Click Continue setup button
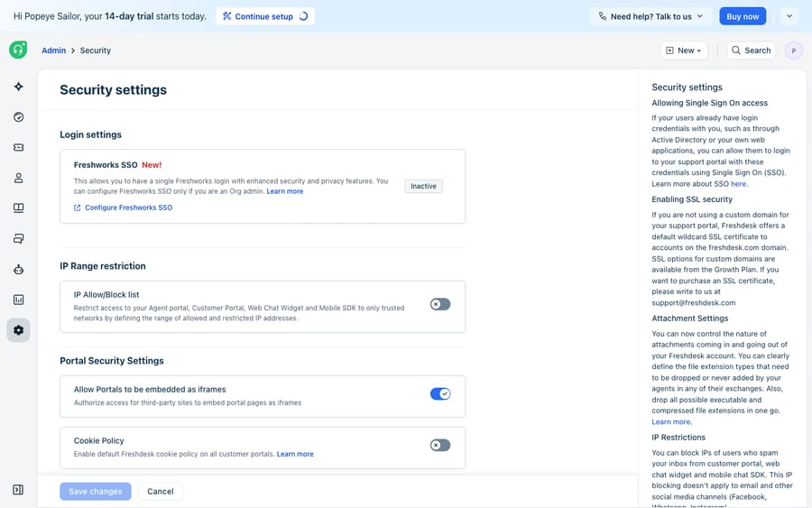Viewport: 812px width, 508px height. click(265, 16)
